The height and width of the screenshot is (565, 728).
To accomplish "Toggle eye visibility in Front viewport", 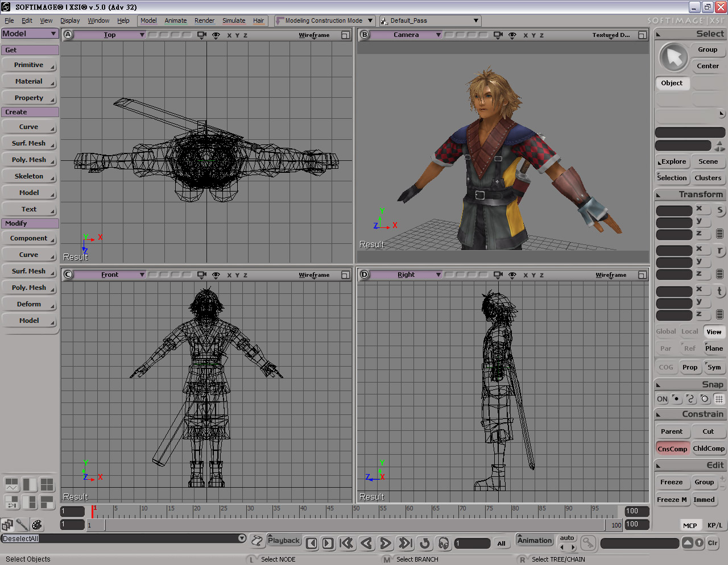I will [216, 275].
